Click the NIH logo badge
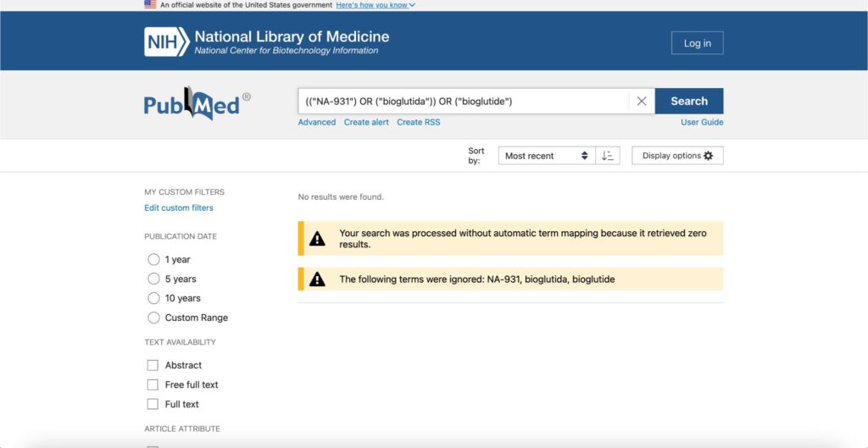The width and height of the screenshot is (868, 448). (x=167, y=42)
